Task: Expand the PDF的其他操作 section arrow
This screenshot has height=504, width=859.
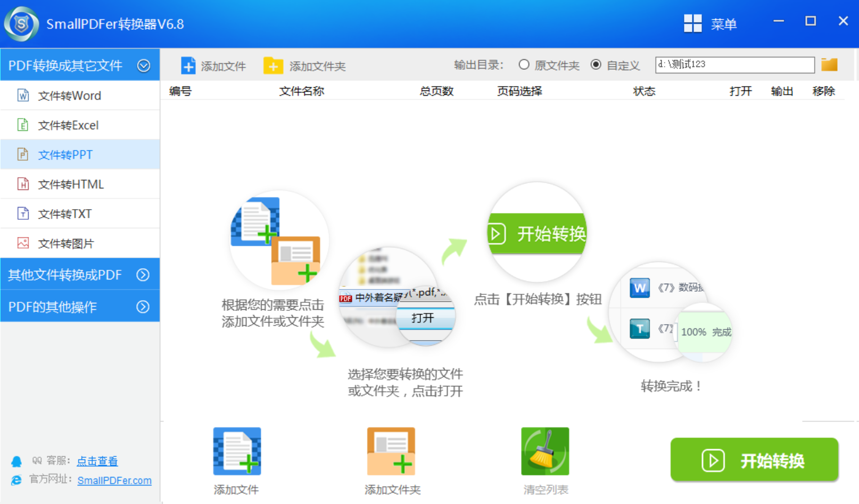Action: pos(143,307)
